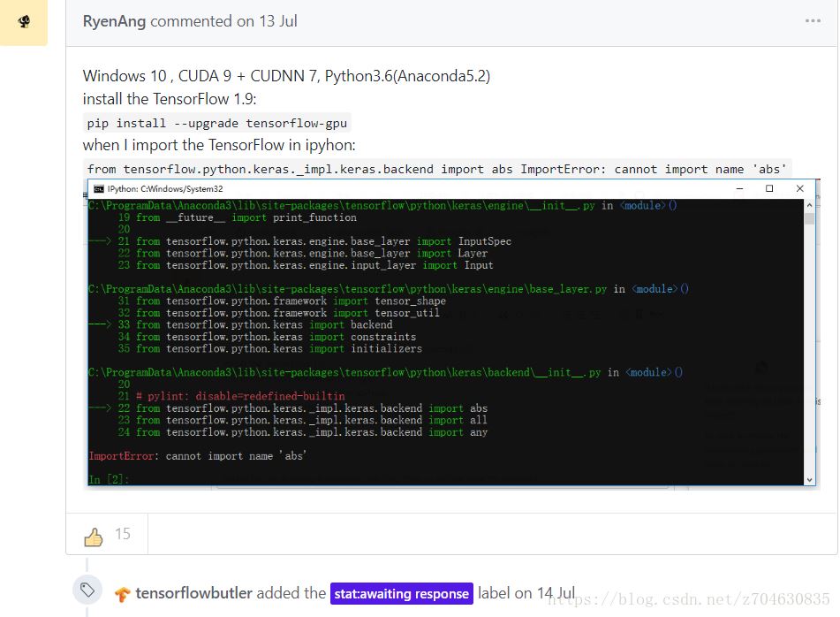
Task: Click RyenAng's yellow emoji avatar
Action: [x=24, y=20]
